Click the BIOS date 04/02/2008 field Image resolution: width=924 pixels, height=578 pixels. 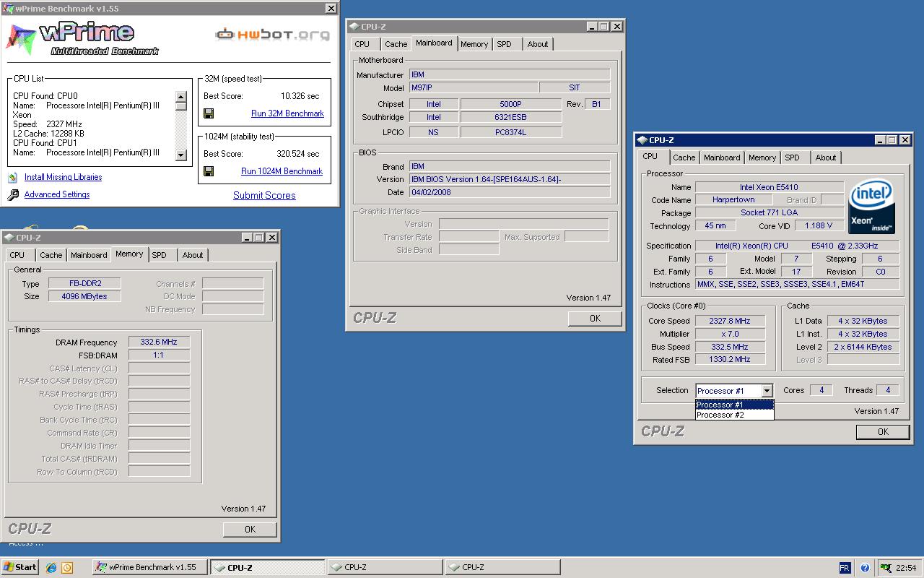click(x=510, y=192)
